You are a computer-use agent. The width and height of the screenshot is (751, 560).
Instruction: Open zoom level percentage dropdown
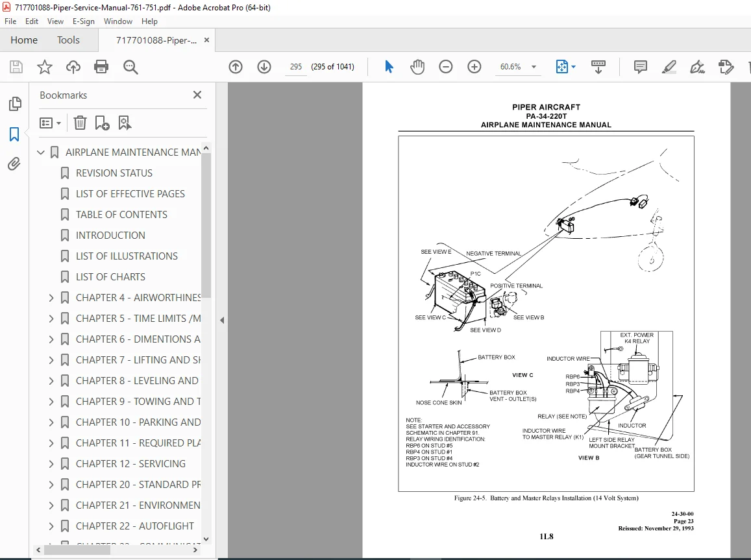tap(534, 67)
